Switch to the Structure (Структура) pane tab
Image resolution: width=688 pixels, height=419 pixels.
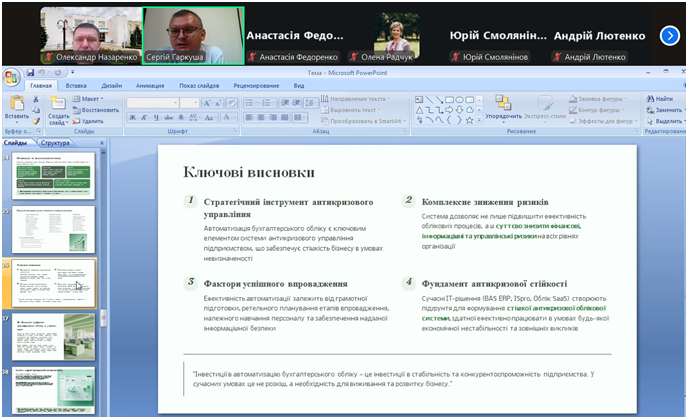[55, 143]
